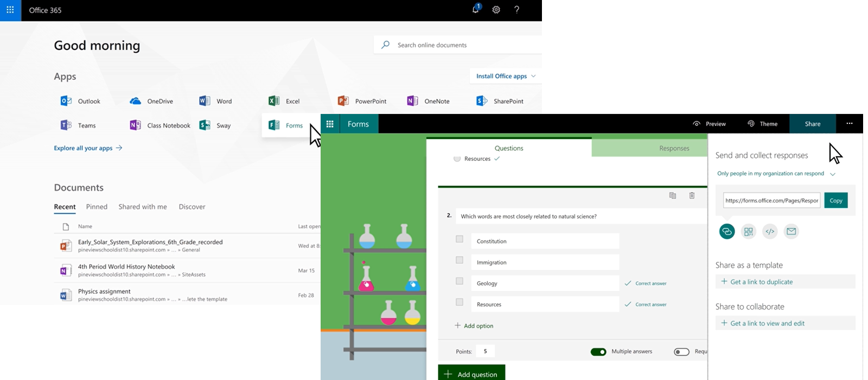This screenshot has width=868, height=380.
Task: Follow the Explore all your apps link
Action: click(x=88, y=148)
